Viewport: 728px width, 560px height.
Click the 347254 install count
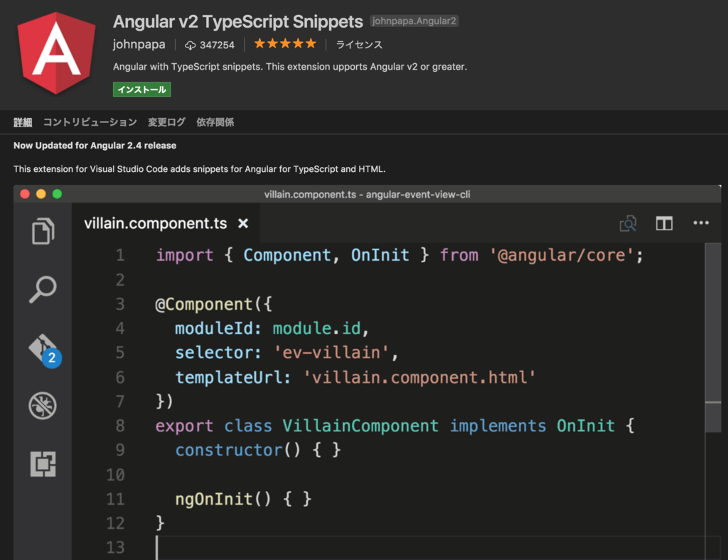(217, 45)
